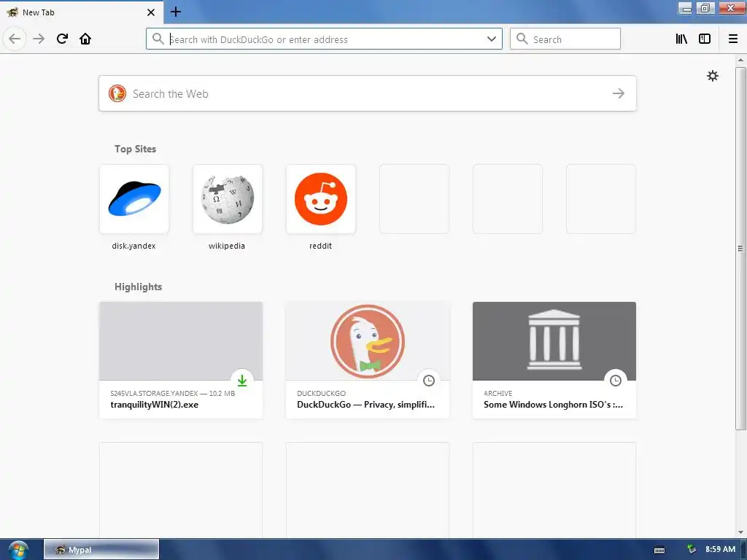Close the New Tab tab
The height and width of the screenshot is (560, 747).
click(150, 12)
